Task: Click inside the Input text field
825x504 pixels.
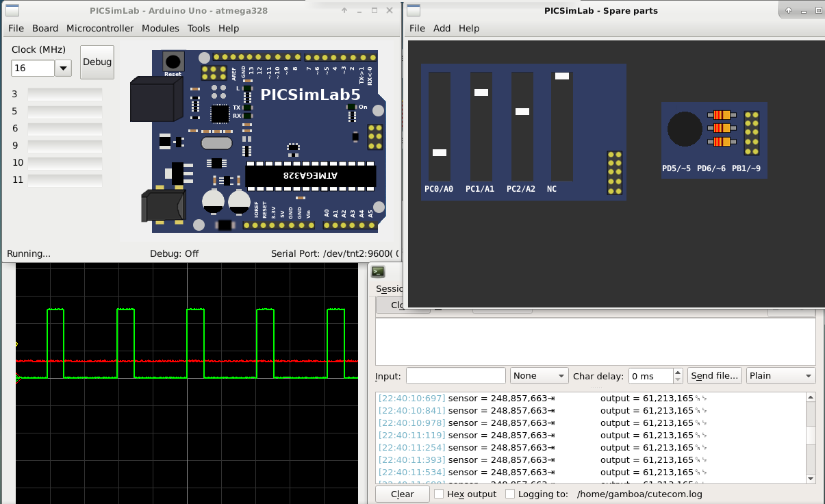Action: coord(455,375)
